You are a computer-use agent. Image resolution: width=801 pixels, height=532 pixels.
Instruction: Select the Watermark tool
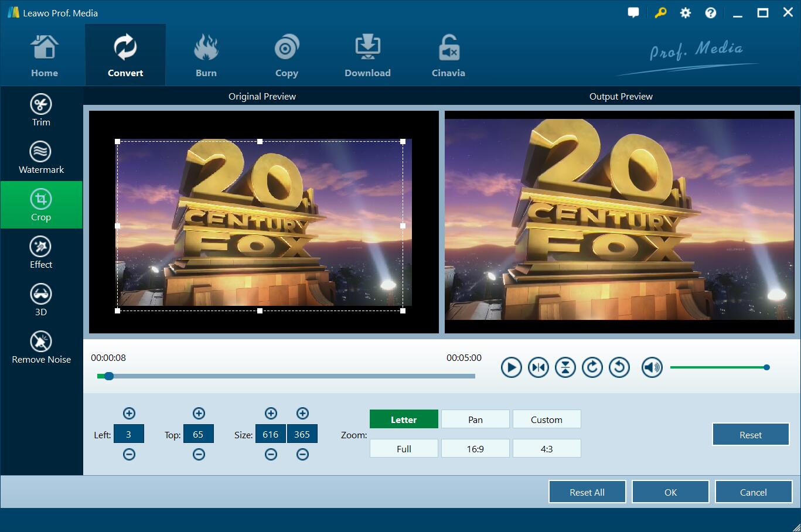[41, 157]
